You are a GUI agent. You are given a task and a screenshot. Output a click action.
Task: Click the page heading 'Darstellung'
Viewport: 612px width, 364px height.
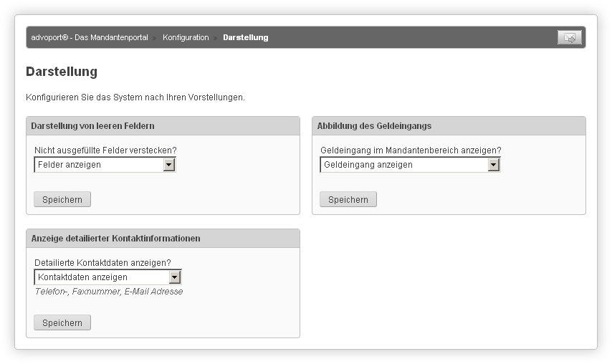pyautogui.click(x=62, y=72)
